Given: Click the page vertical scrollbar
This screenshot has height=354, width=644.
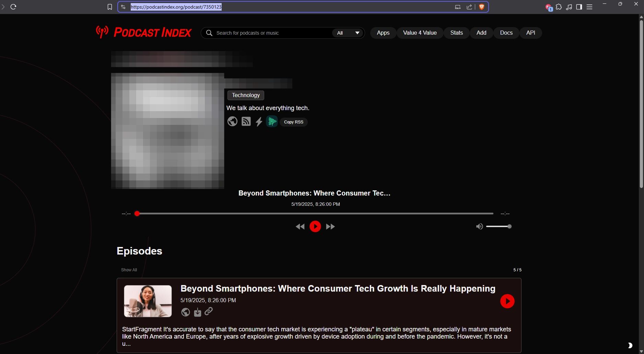Looking at the screenshot, I should (641, 104).
